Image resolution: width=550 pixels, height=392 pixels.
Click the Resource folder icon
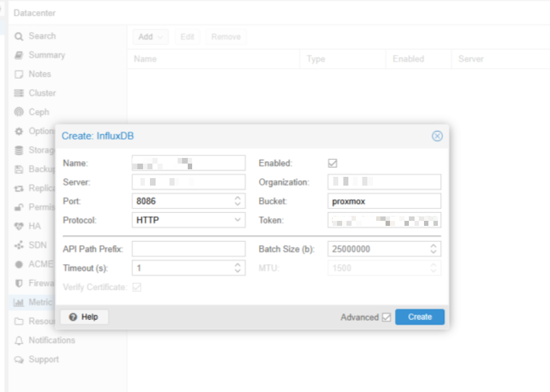[x=19, y=322]
